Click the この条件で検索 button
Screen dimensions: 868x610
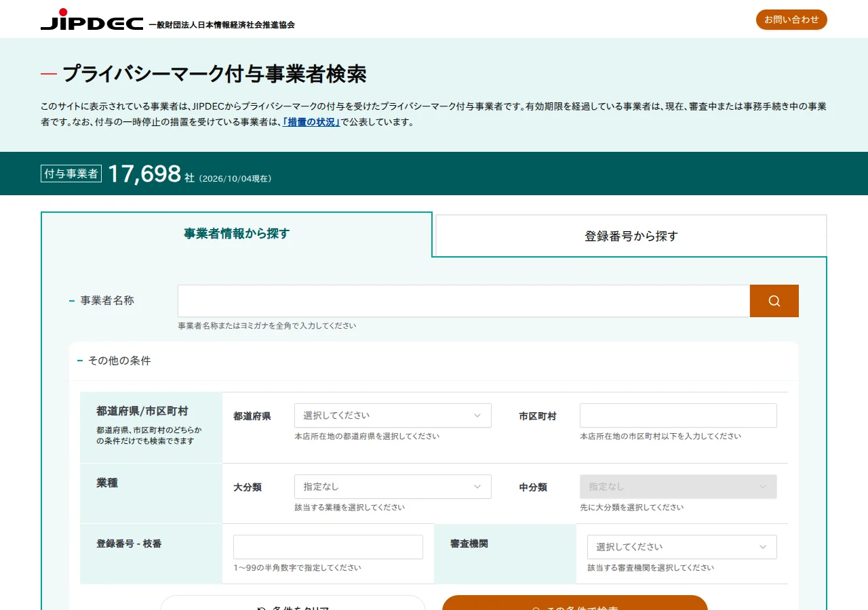click(x=575, y=603)
